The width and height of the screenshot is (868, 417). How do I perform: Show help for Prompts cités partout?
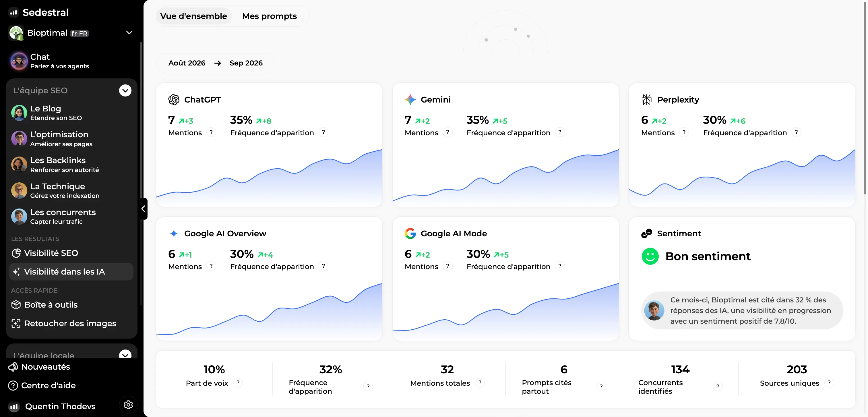601,386
